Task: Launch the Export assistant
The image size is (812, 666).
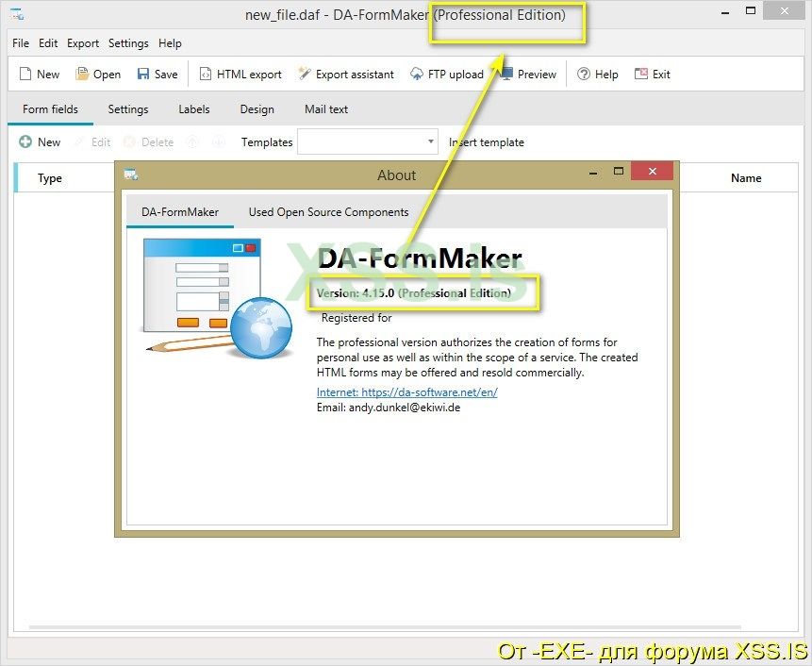Action: (346, 75)
